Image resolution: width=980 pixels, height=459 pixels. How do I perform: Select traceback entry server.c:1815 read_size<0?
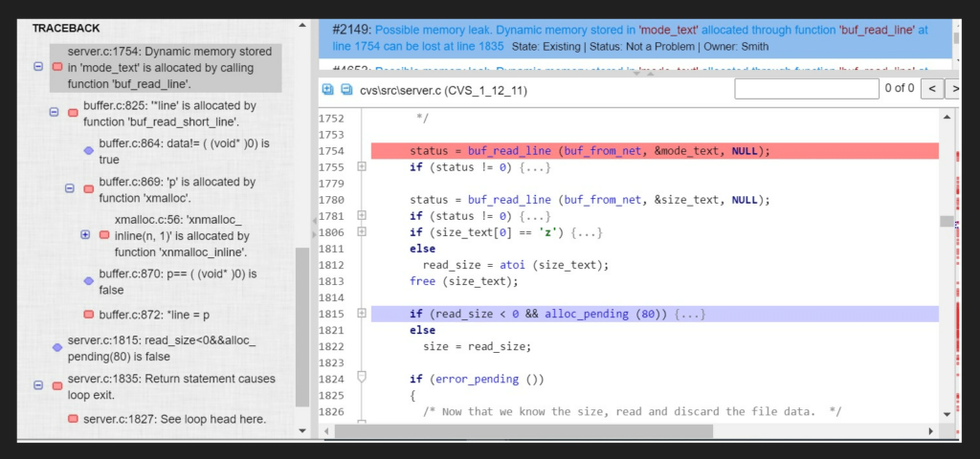coord(162,348)
